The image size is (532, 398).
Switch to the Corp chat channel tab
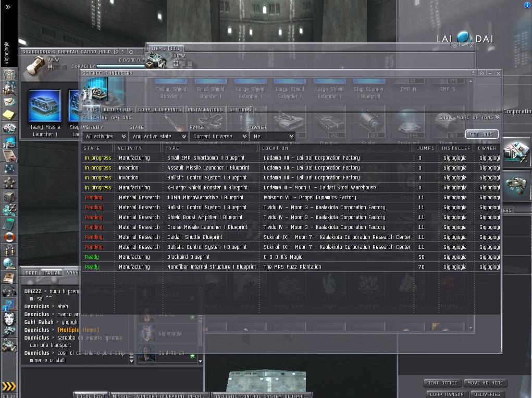[32, 273]
